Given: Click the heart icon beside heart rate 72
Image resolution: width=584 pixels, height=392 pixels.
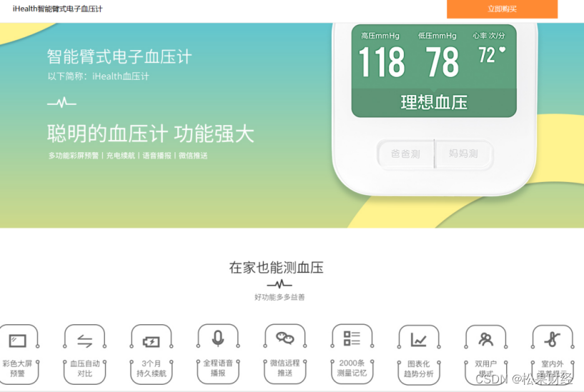Looking at the screenshot, I should click(x=502, y=49).
